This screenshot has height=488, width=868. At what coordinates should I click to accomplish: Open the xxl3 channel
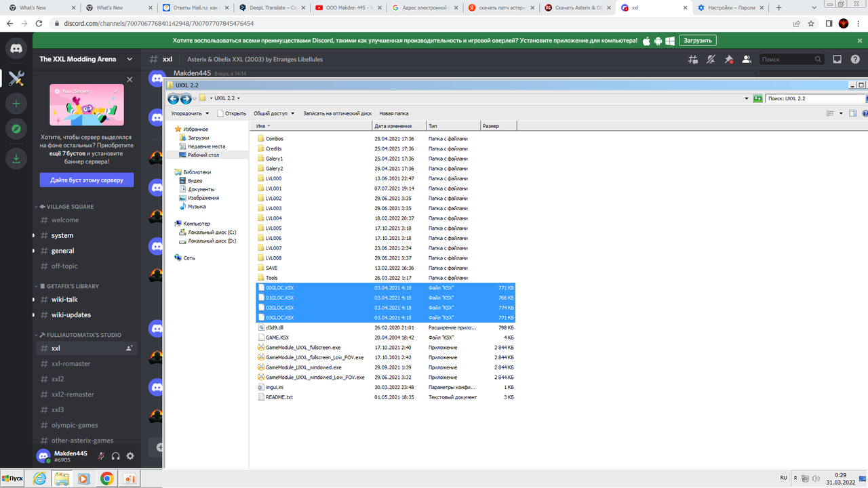[87, 409]
